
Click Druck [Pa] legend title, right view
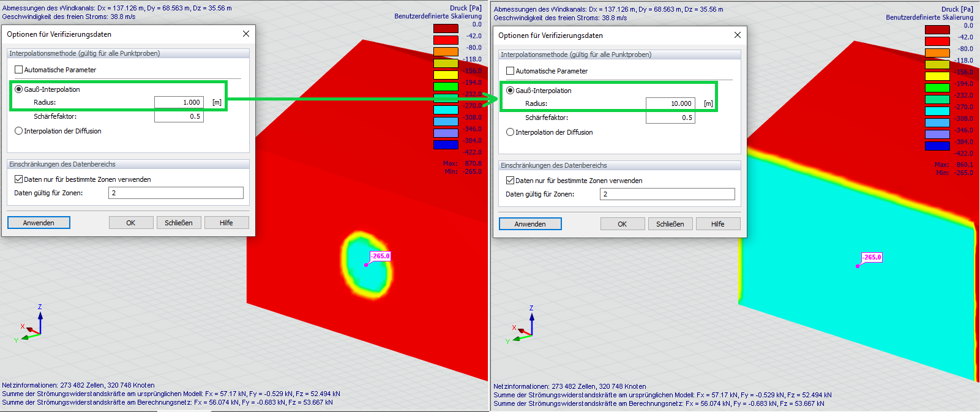pos(957,9)
